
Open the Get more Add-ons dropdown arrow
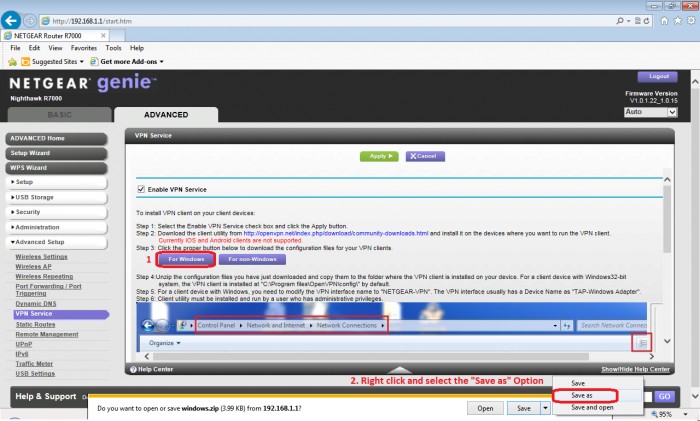pos(162,62)
